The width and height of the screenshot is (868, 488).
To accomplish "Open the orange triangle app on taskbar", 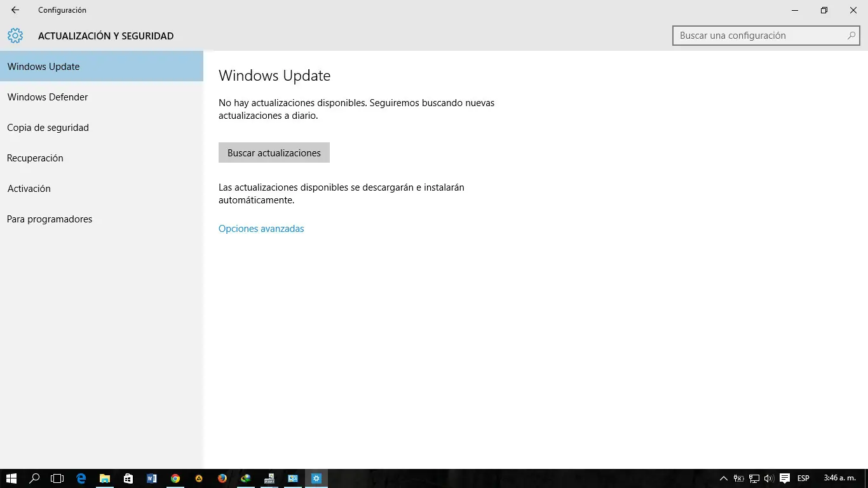I will (199, 478).
